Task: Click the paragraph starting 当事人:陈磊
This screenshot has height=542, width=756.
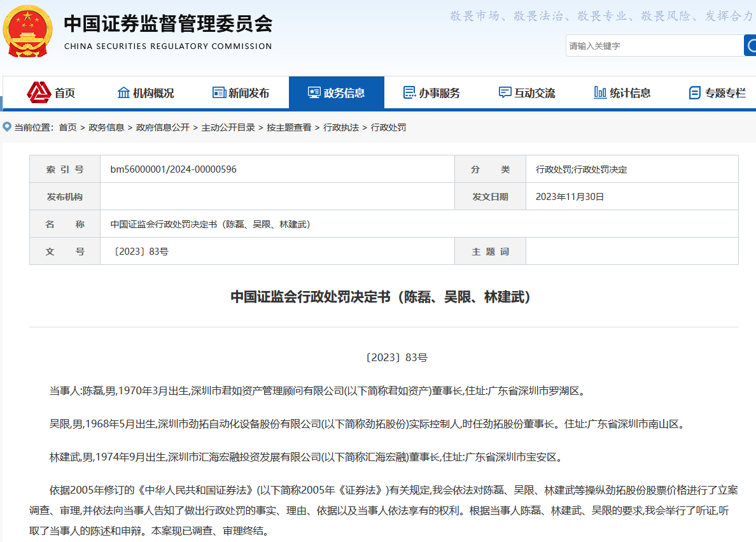Action: tap(318, 391)
